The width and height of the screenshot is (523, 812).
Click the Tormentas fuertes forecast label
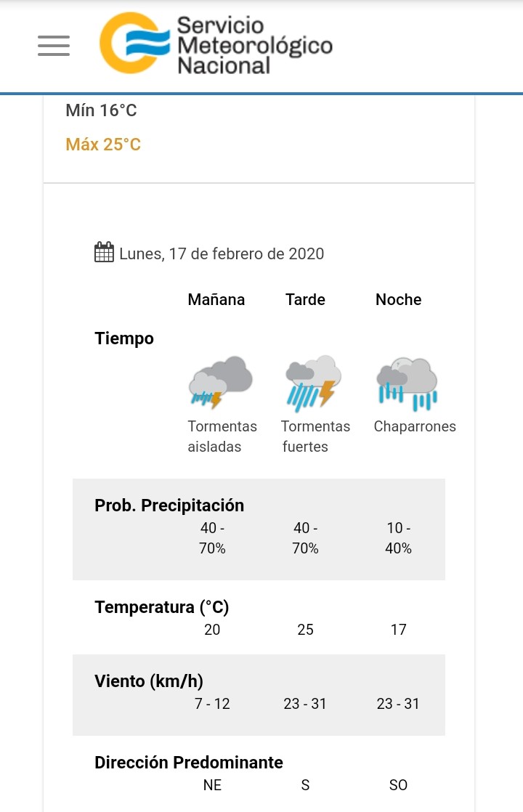[x=315, y=437]
